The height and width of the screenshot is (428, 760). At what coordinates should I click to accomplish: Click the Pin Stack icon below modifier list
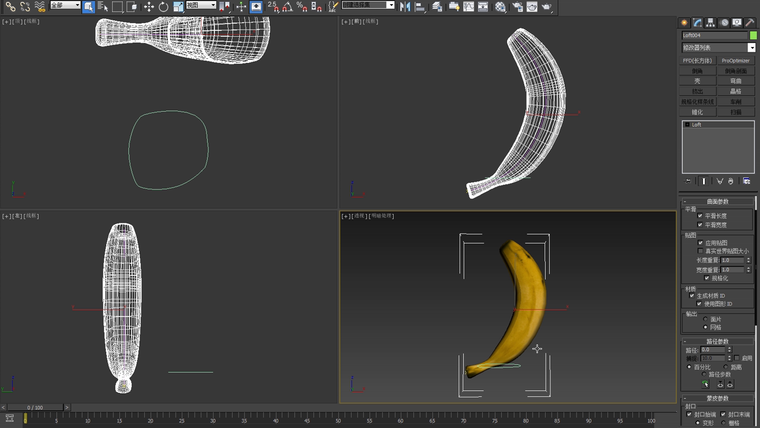coord(688,181)
